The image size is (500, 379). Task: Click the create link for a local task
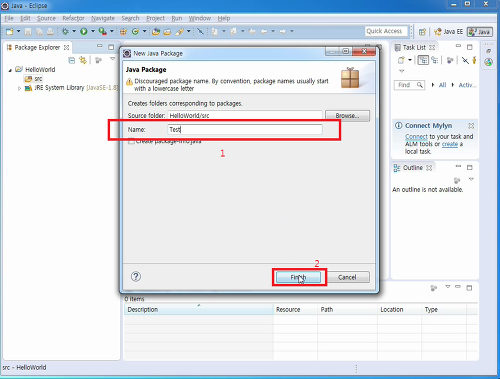pos(450,144)
